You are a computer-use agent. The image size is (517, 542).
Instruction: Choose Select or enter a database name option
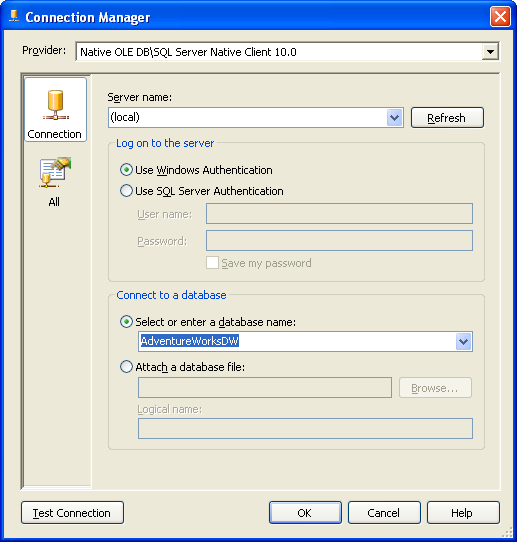[126, 322]
